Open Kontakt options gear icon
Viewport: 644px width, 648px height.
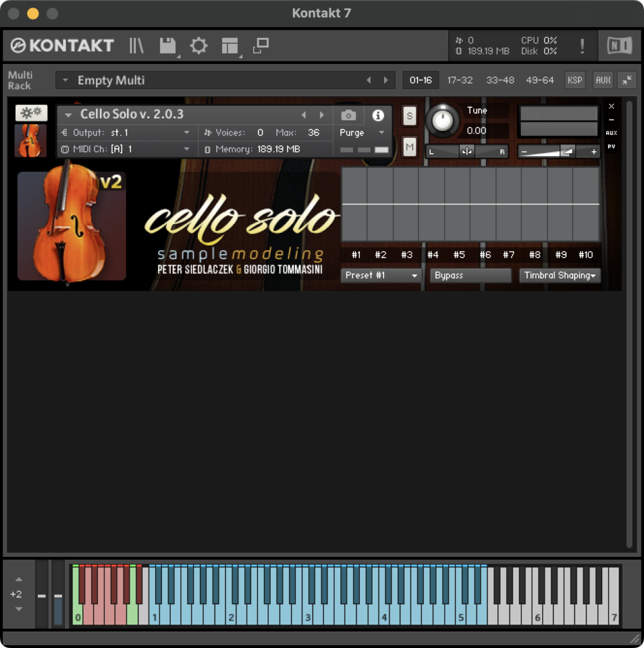click(x=199, y=46)
